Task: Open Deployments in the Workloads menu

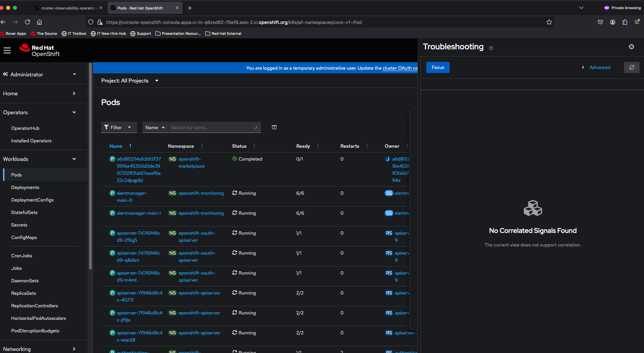Action: coord(25,187)
